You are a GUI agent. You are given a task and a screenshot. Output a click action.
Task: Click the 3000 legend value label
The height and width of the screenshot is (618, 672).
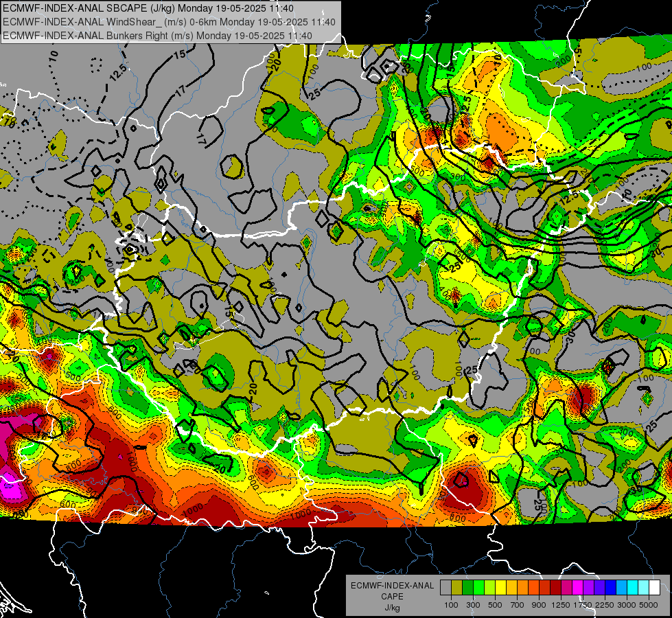(x=627, y=605)
